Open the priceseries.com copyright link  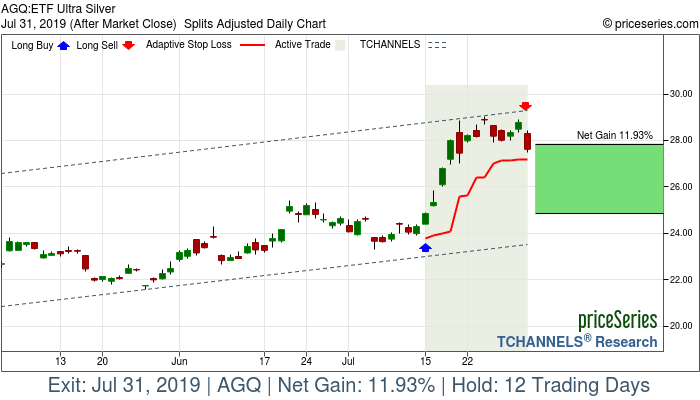(x=649, y=22)
